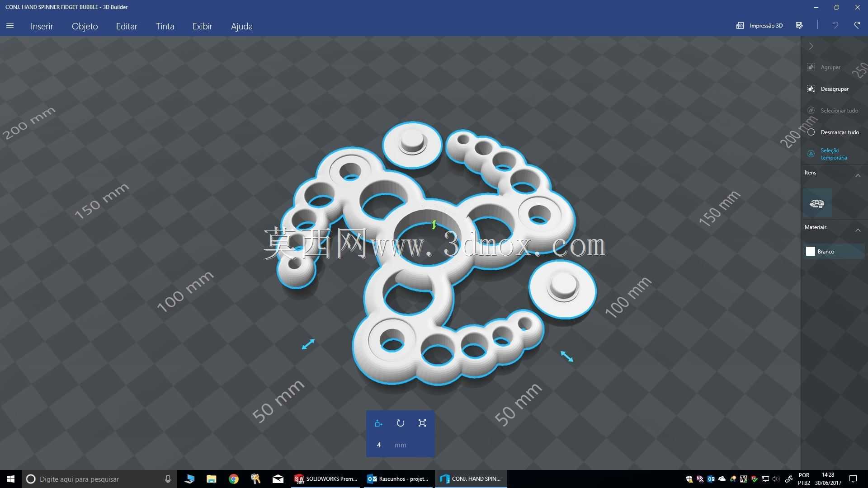Viewport: 868px width, 488px height.
Task: Select the Scale tool icon
Action: (x=422, y=423)
